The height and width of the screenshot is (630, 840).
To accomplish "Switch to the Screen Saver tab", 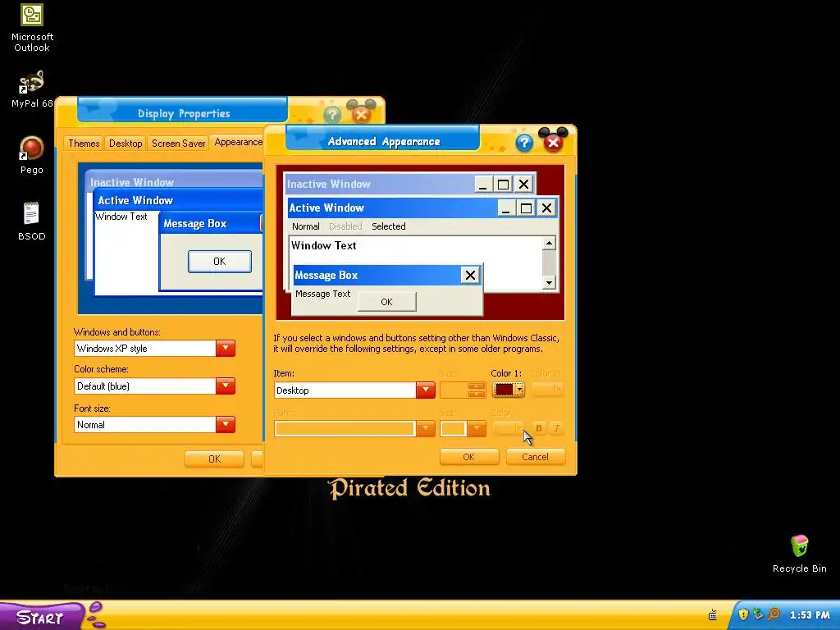I will (178, 144).
